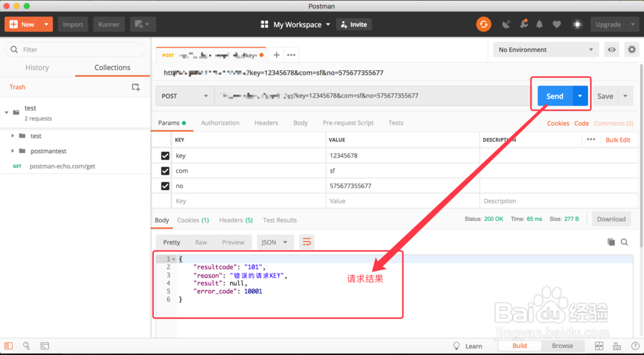Viewport: 644px width, 355px height.
Task: Open the request Body tab
Action: coord(300,123)
